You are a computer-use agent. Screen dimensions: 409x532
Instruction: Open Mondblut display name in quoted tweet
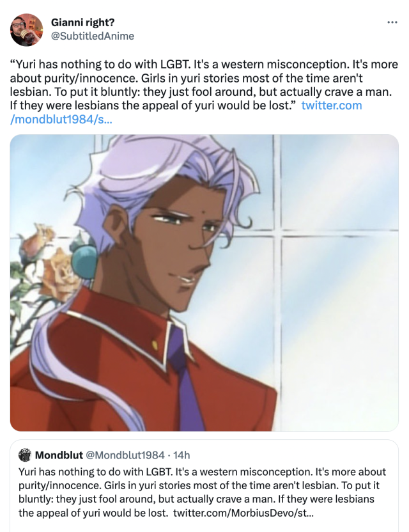pos(59,455)
